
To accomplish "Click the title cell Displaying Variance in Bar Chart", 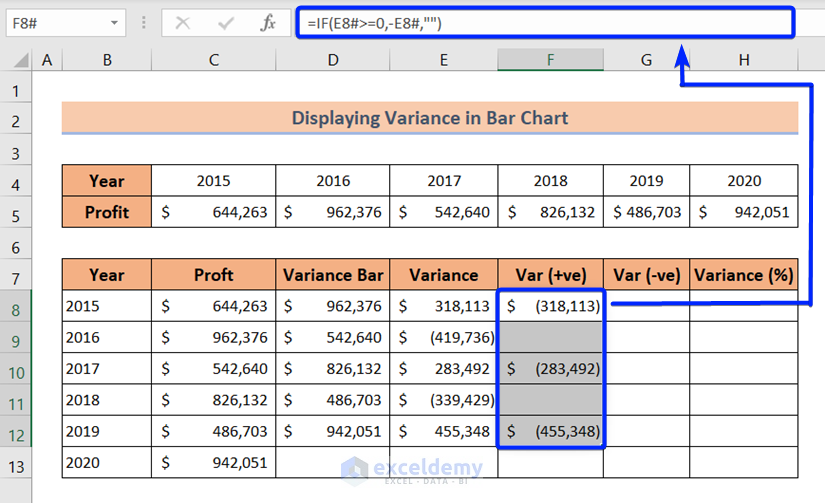I will coord(429,118).
